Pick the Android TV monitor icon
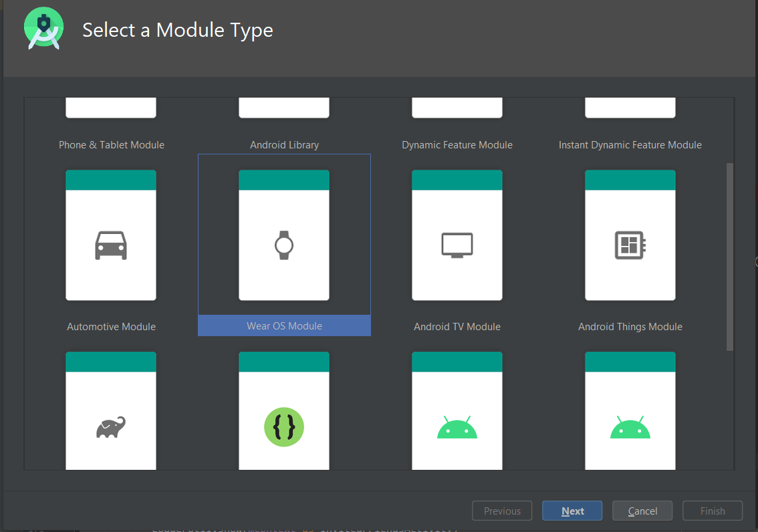 coord(457,245)
